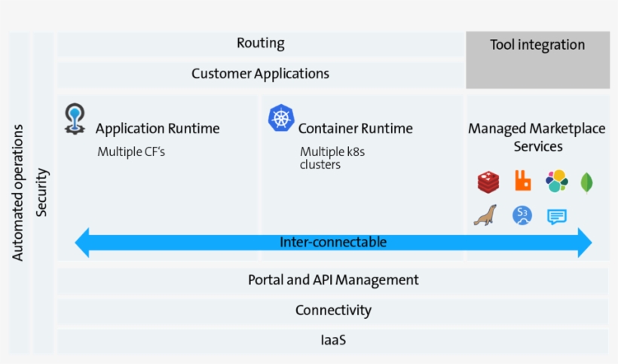Viewport: 618px width, 364px height.
Task: Click the Customer Applications bar
Action: pyautogui.click(x=261, y=75)
